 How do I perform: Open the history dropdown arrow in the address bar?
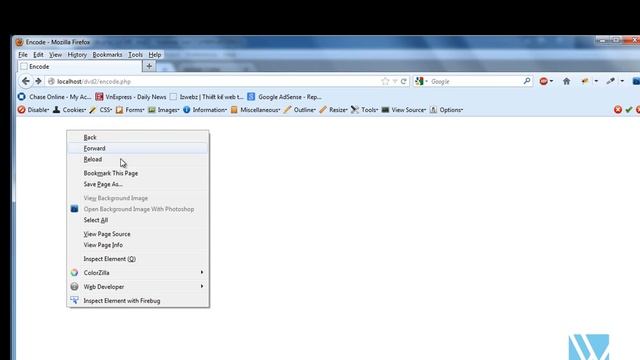(x=395, y=82)
